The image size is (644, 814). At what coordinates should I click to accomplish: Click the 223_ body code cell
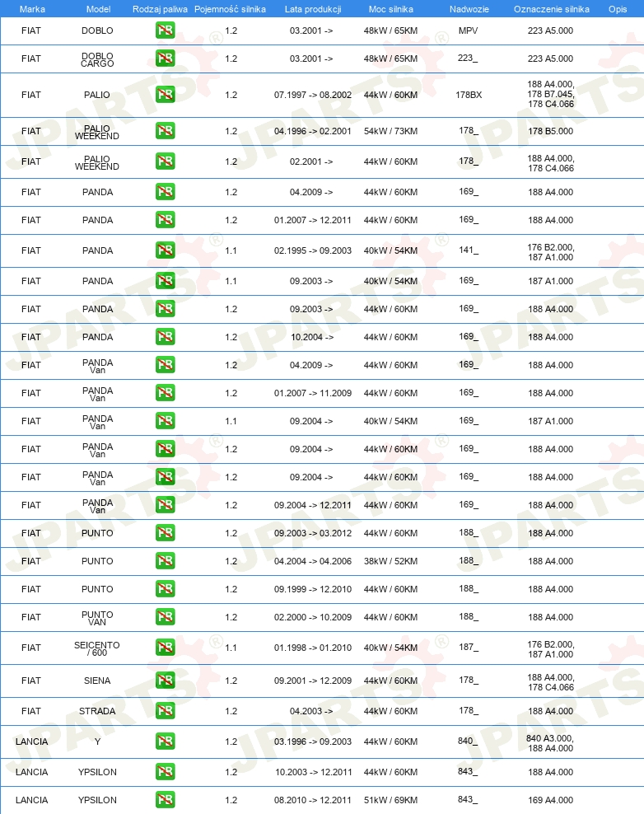click(468, 58)
